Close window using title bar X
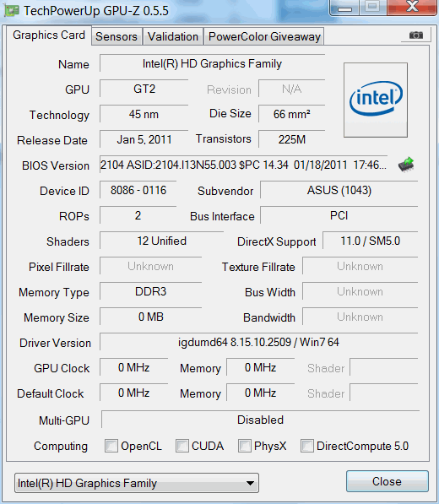The image size is (439, 504). [412, 7]
